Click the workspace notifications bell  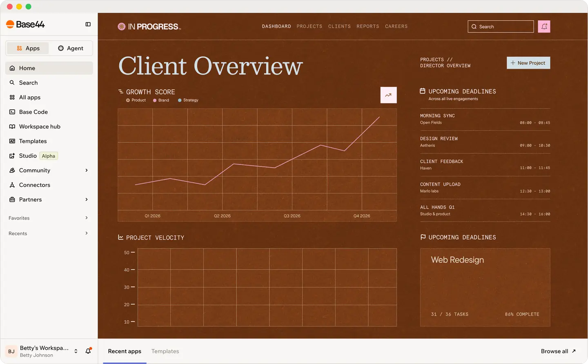[x=88, y=351]
